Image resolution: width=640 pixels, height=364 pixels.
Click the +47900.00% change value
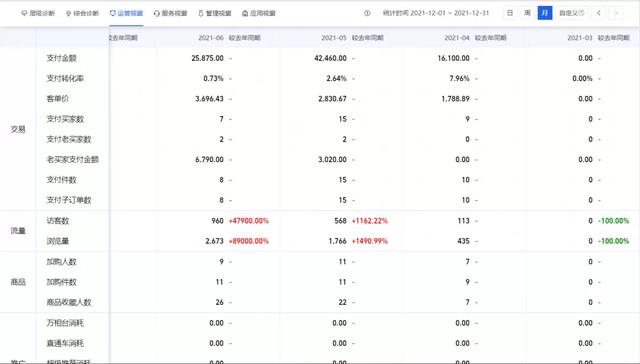coord(249,221)
